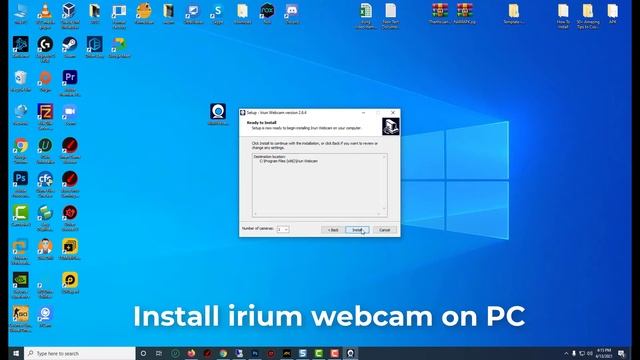
Task: Select the Recycle Bin desktop icon
Action: 20,81
